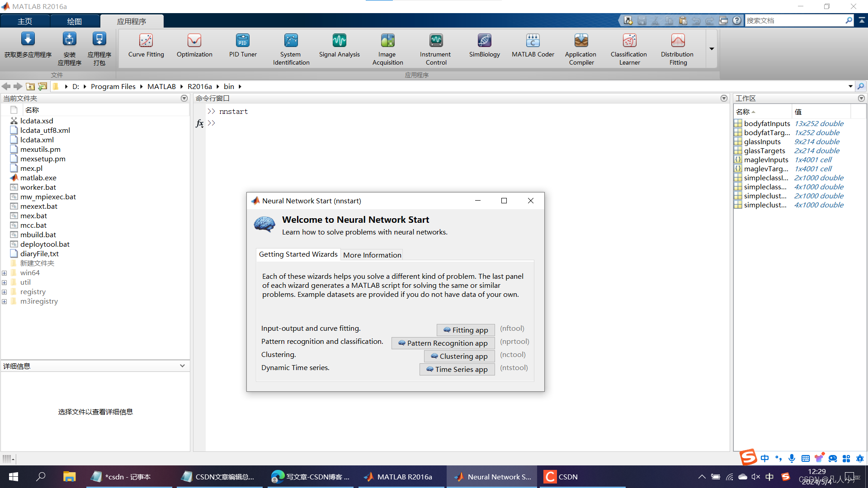Click Pattern Recognition app button
868x488 pixels.
pos(443,343)
